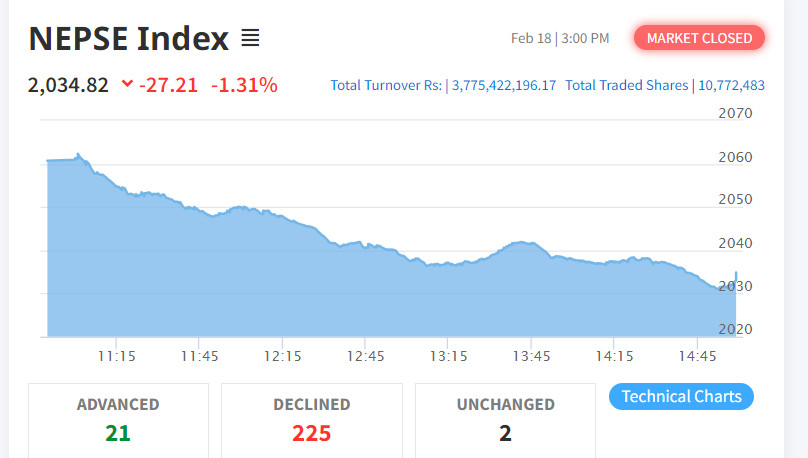Click the -1.31% percentage change
This screenshot has height=458, width=808.
click(244, 85)
